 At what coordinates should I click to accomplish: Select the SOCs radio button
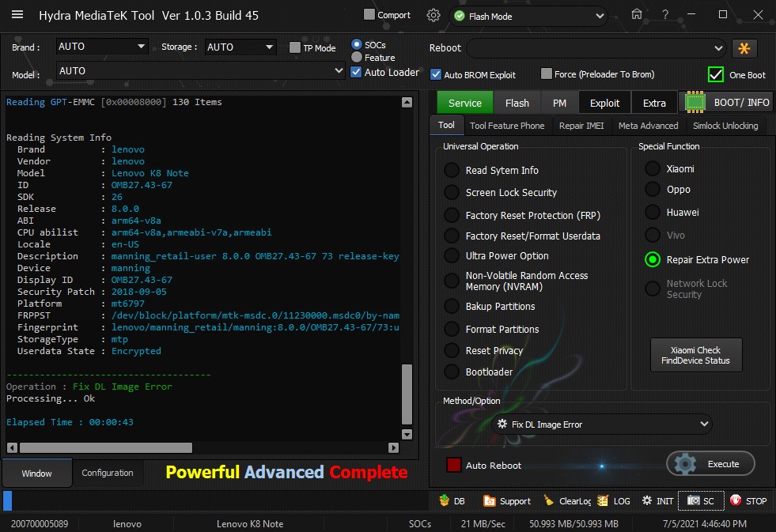point(356,44)
